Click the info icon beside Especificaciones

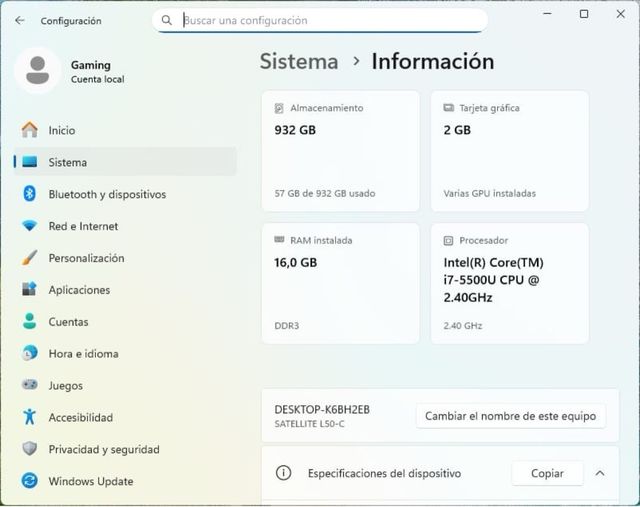click(x=283, y=473)
